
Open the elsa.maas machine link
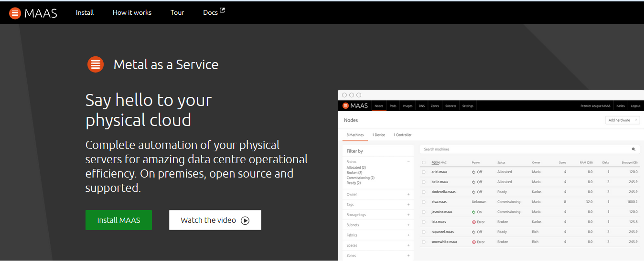[x=439, y=202]
